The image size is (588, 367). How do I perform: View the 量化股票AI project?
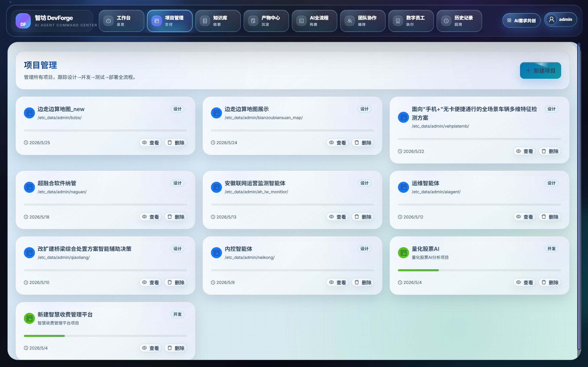pyautogui.click(x=524, y=282)
